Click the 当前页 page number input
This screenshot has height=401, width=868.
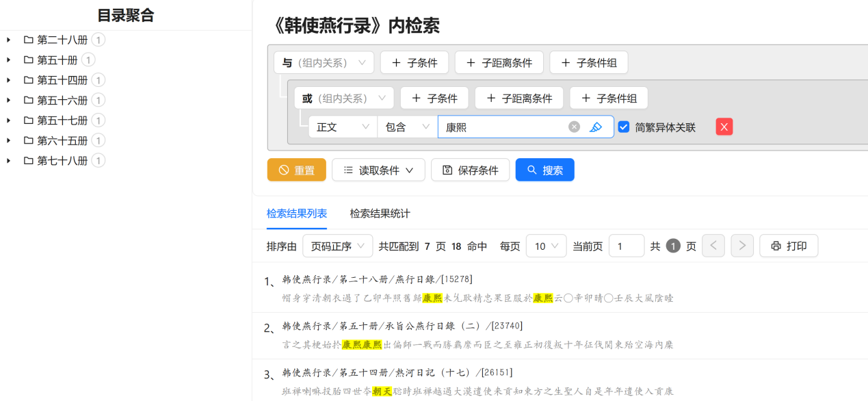(626, 246)
